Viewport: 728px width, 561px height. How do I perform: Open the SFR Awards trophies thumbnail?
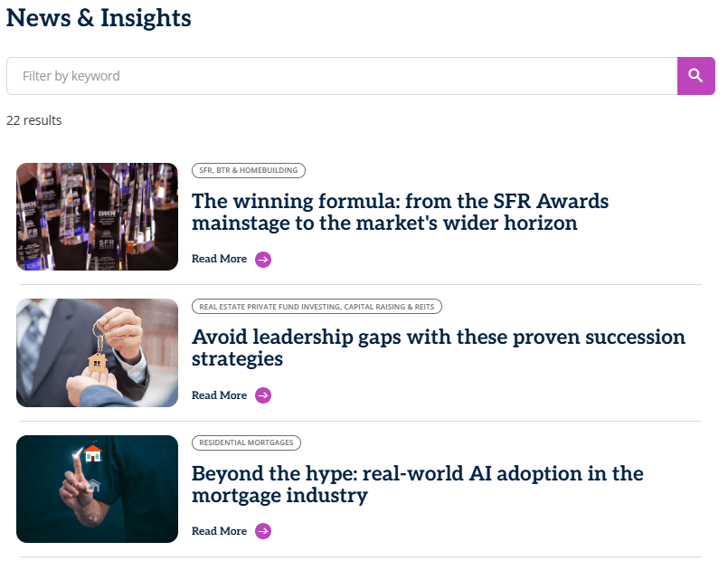pos(97,216)
